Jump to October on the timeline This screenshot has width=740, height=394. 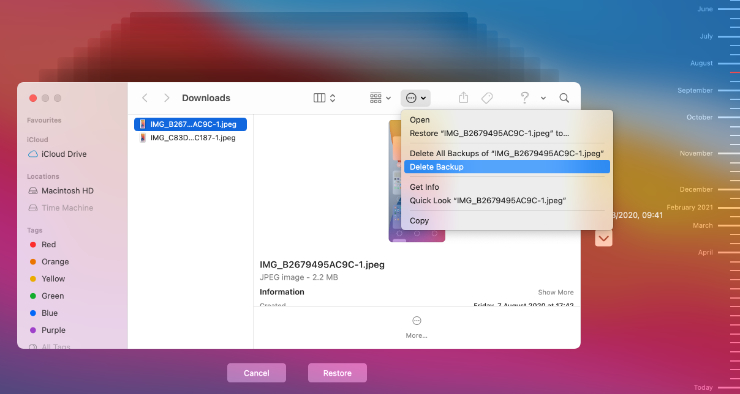(x=699, y=117)
